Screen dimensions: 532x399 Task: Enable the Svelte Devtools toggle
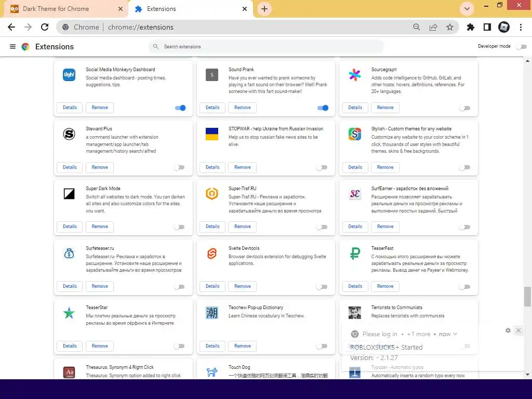coord(322,287)
